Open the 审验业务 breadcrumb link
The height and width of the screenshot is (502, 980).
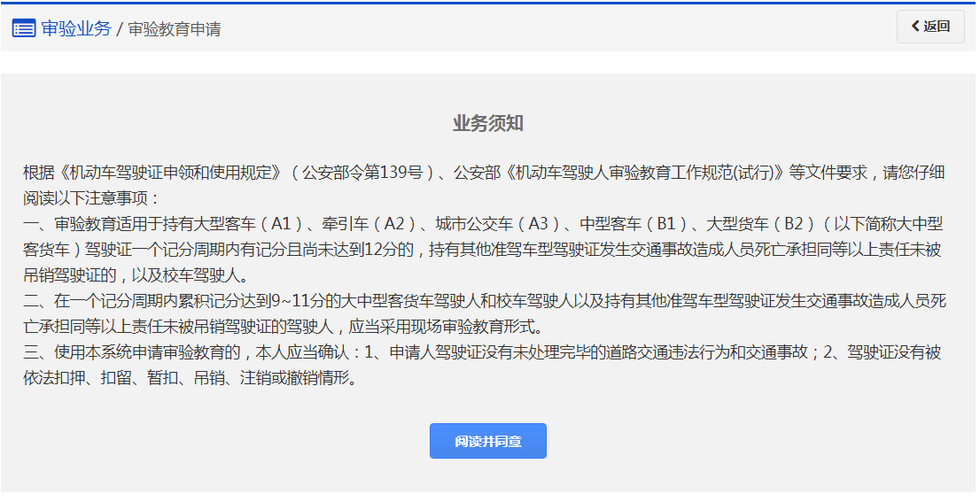click(x=76, y=28)
